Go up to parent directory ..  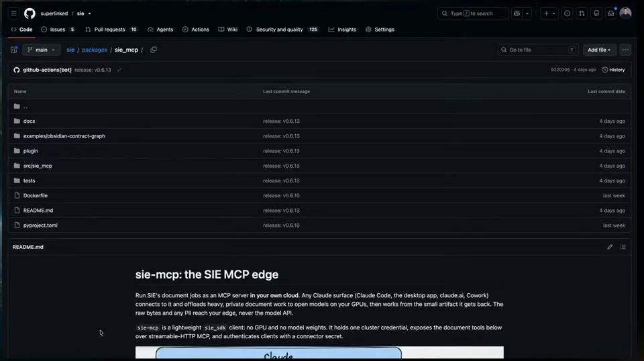point(25,107)
